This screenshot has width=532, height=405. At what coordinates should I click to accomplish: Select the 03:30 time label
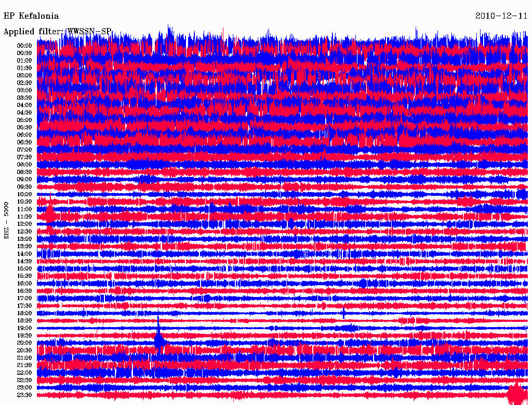pyautogui.click(x=24, y=98)
